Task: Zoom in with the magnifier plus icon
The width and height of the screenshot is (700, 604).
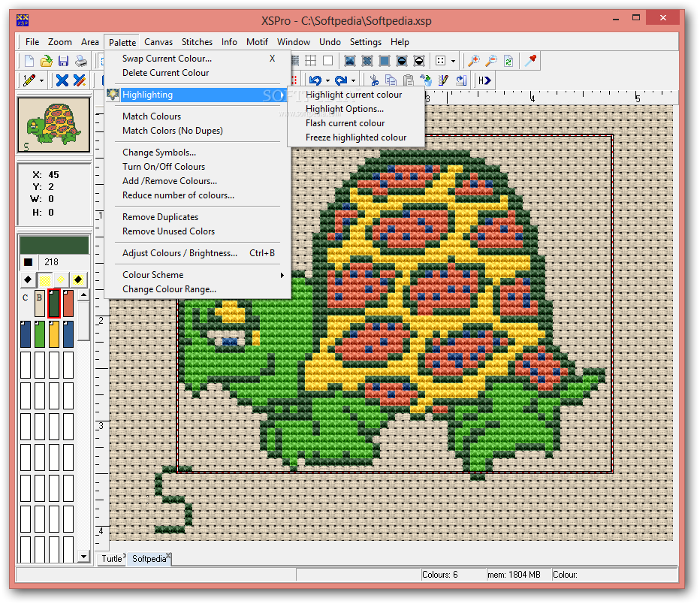Action: [474, 61]
